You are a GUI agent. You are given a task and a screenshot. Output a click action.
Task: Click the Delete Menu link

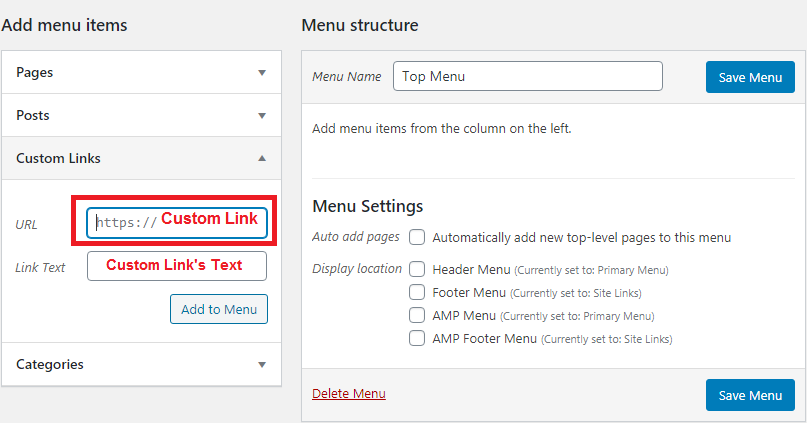pyautogui.click(x=348, y=394)
